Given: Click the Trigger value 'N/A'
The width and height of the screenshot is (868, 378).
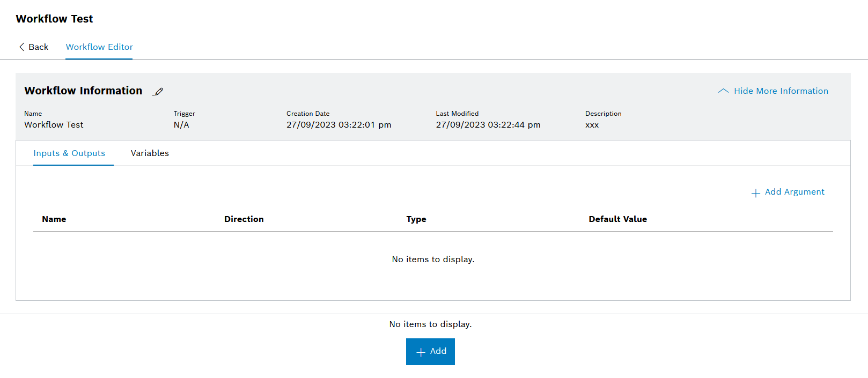Looking at the screenshot, I should [x=181, y=125].
